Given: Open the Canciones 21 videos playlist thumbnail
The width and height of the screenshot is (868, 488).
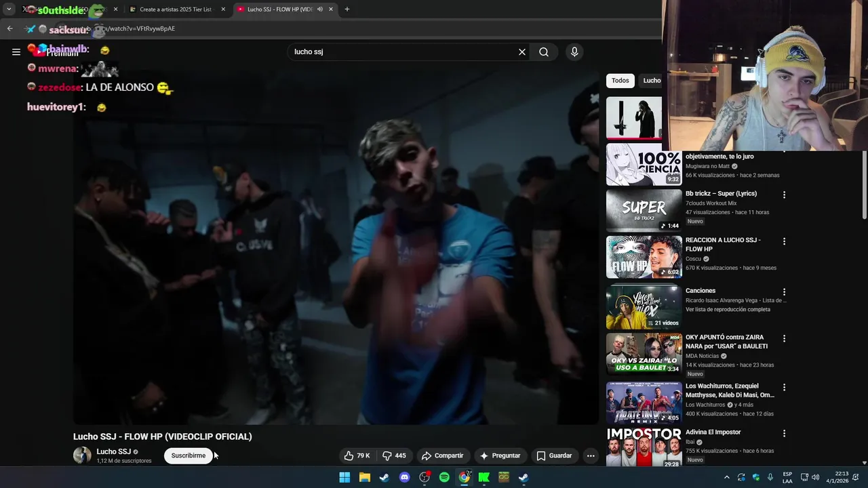Looking at the screenshot, I should (x=644, y=308).
